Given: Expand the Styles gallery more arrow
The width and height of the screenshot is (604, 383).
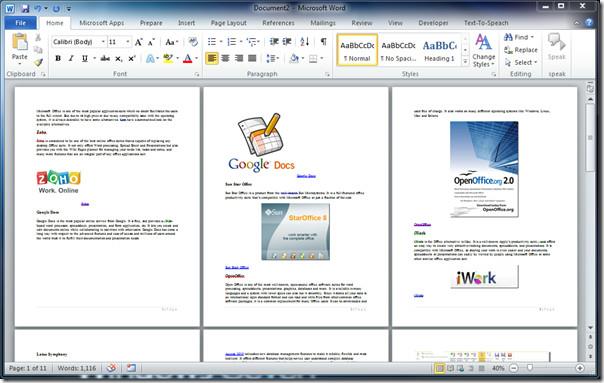Looking at the screenshot, I should click(465, 61).
